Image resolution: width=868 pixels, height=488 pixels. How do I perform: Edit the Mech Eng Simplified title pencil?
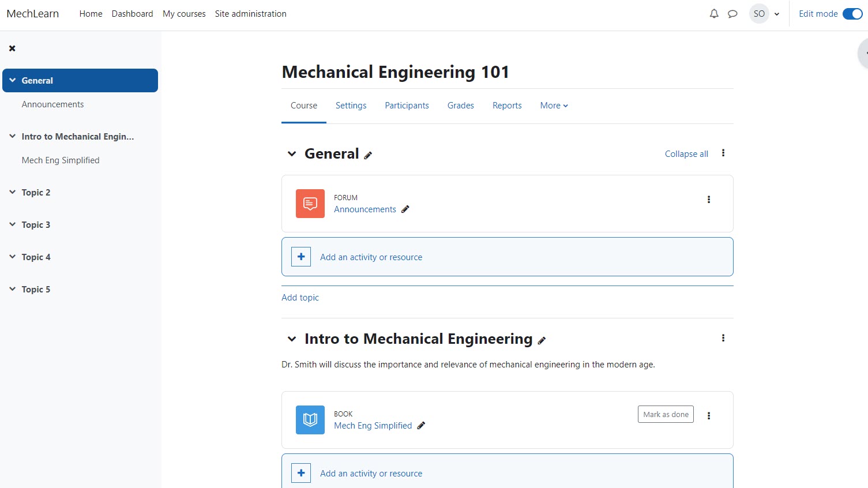pos(421,426)
